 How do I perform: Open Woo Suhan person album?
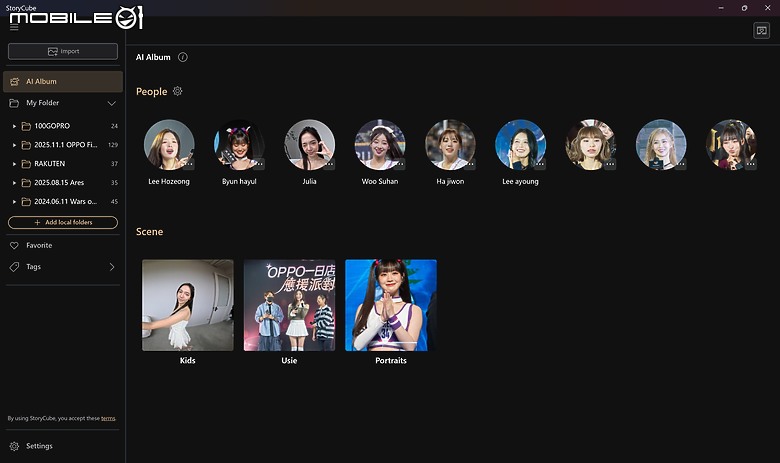(380, 145)
